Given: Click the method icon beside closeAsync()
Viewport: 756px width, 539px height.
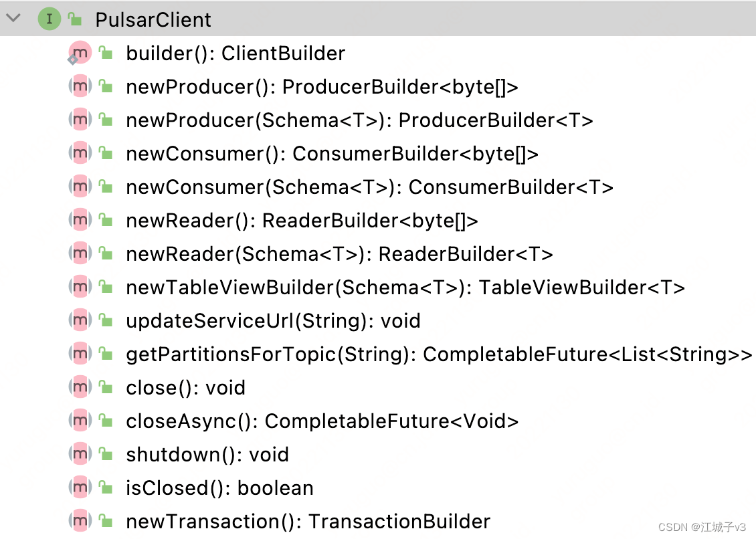Looking at the screenshot, I should point(80,420).
